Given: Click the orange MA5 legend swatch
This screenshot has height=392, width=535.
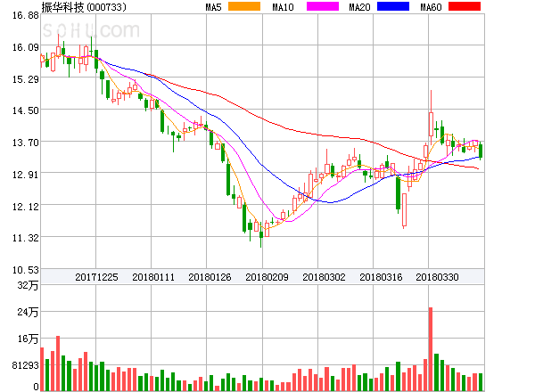Looking at the screenshot, I should coord(244,6).
